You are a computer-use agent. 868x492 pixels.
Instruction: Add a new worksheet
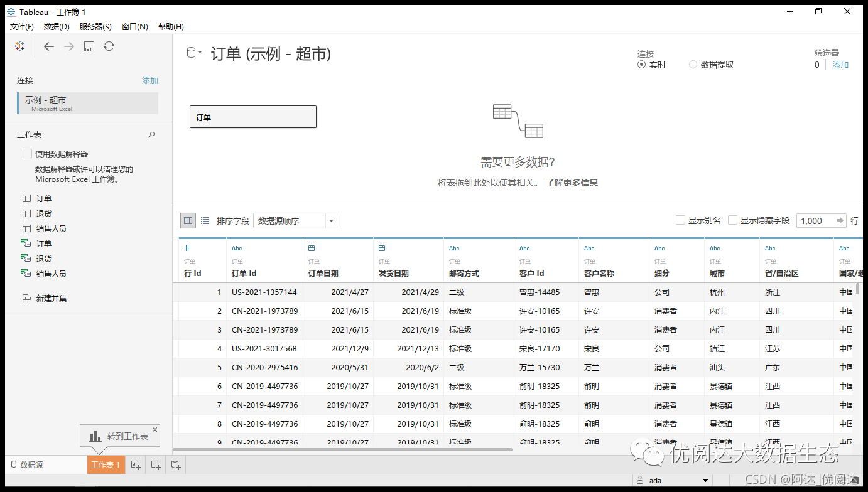pos(135,465)
